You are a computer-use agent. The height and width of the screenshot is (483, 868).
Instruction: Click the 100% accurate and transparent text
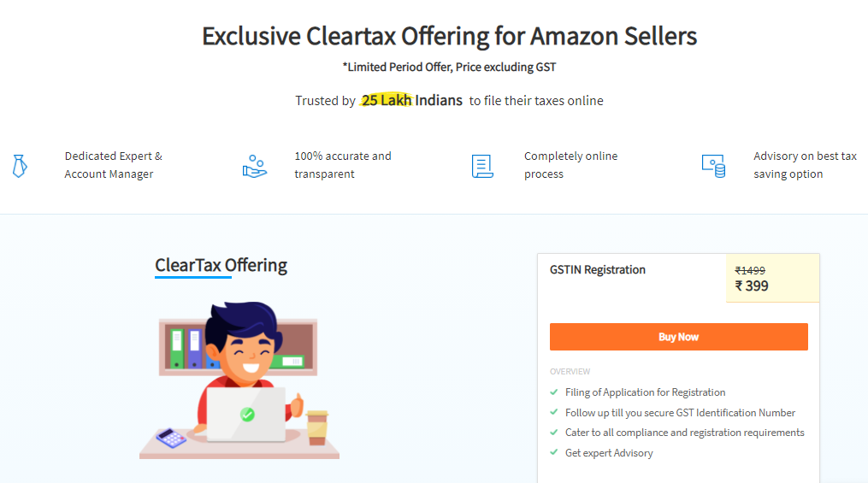(342, 165)
